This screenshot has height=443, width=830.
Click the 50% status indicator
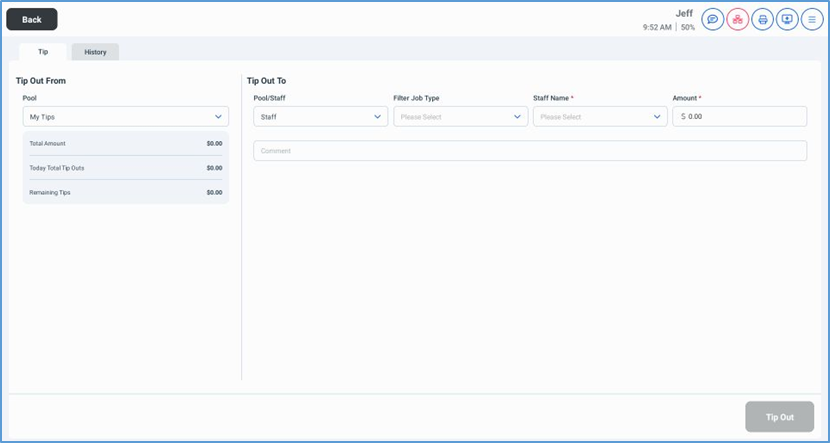(688, 28)
